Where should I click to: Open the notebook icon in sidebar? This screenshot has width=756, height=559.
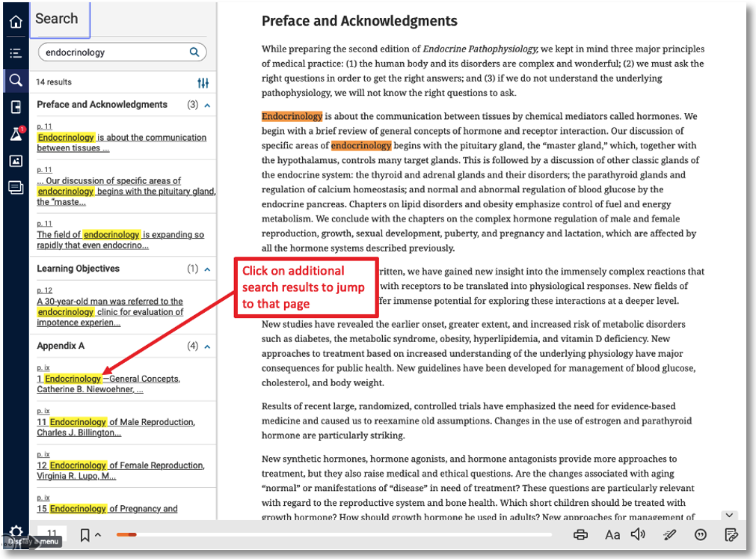pyautogui.click(x=16, y=107)
